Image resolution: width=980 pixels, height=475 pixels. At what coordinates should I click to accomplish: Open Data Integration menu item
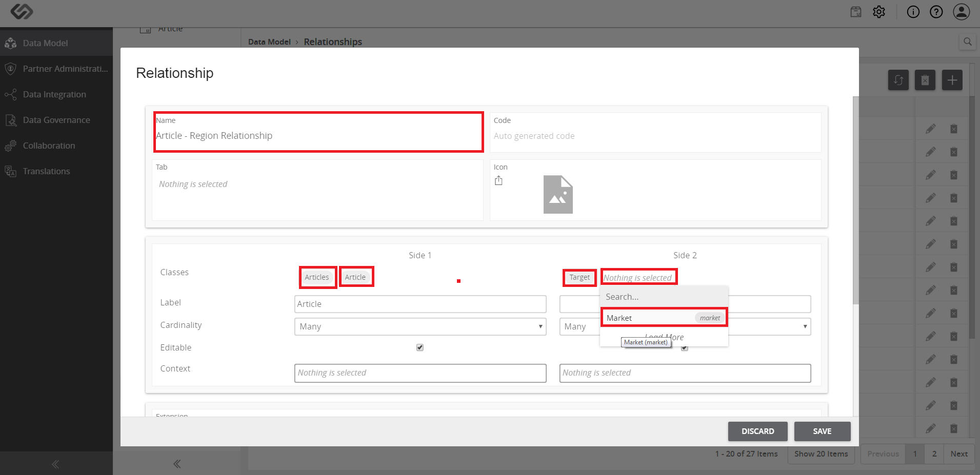[54, 94]
